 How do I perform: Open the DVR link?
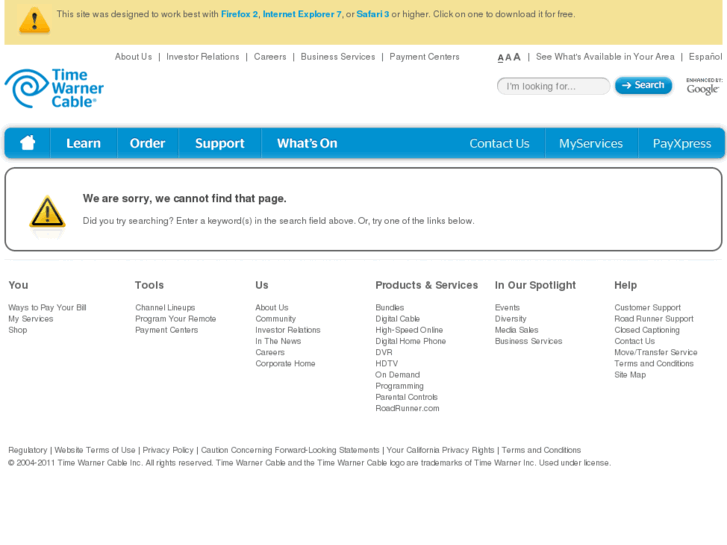383,352
